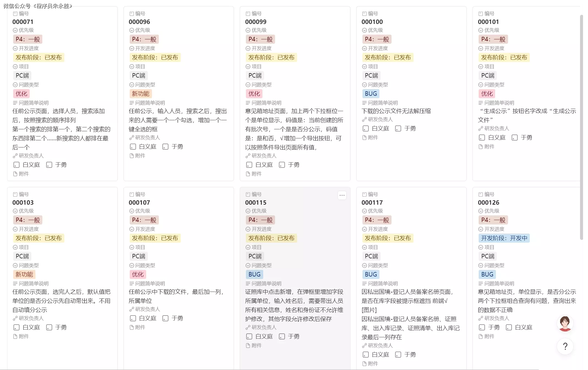Open record number 000117

click(x=372, y=203)
